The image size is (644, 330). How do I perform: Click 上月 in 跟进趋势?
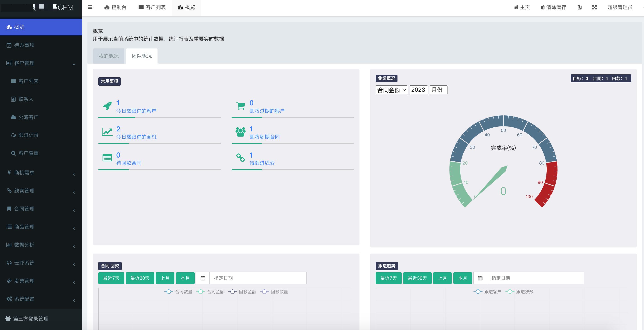click(x=442, y=278)
